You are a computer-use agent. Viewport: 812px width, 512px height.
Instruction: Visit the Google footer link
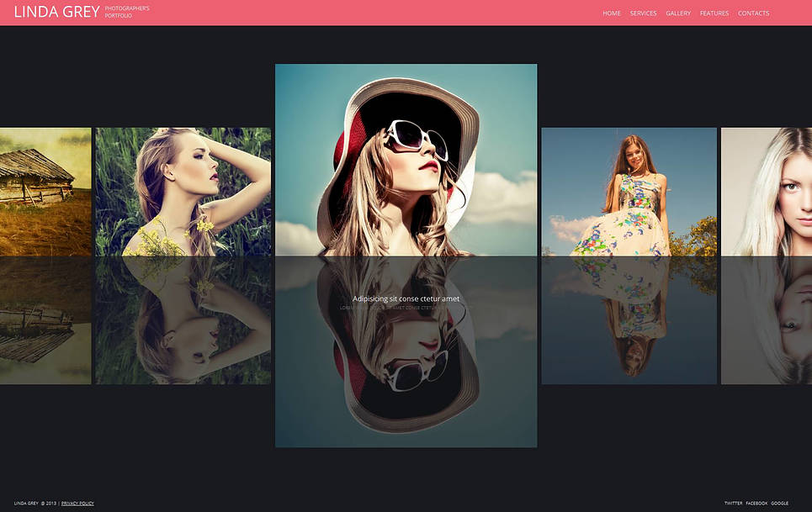[x=779, y=504]
